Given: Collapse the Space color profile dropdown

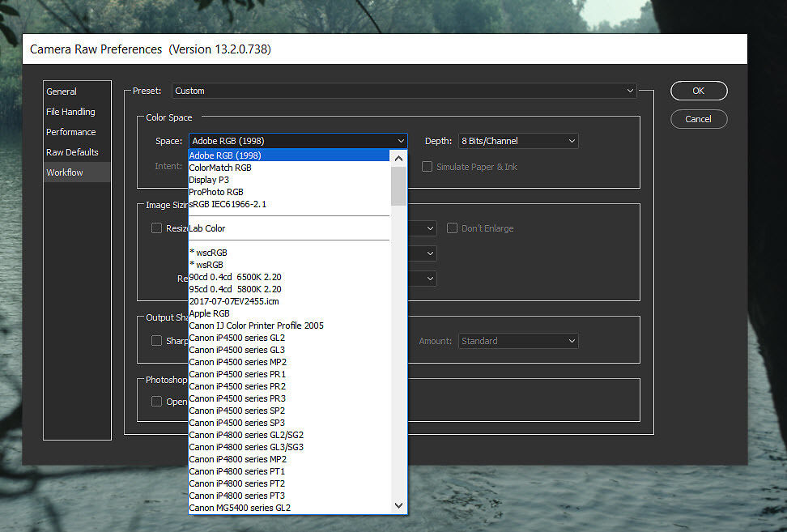Looking at the screenshot, I should pos(297,141).
